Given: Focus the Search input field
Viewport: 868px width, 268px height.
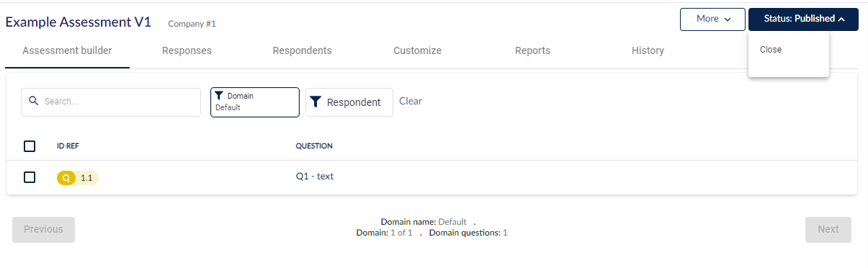Looking at the screenshot, I should coord(111,102).
